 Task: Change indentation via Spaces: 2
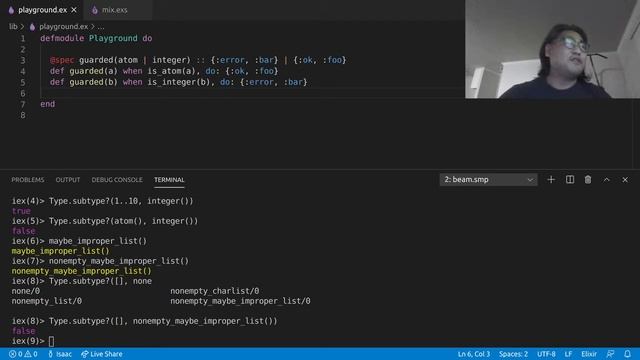513,354
